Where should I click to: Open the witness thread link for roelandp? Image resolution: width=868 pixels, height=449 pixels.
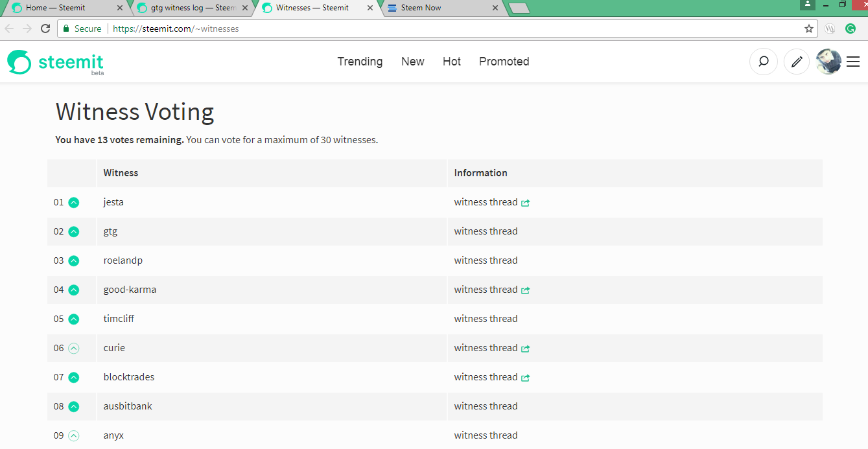[x=486, y=260]
